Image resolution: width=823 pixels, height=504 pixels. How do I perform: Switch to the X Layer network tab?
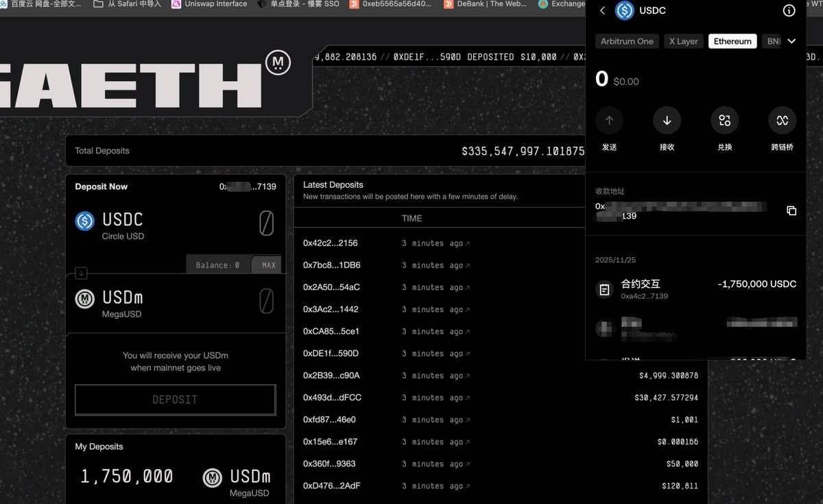click(683, 41)
